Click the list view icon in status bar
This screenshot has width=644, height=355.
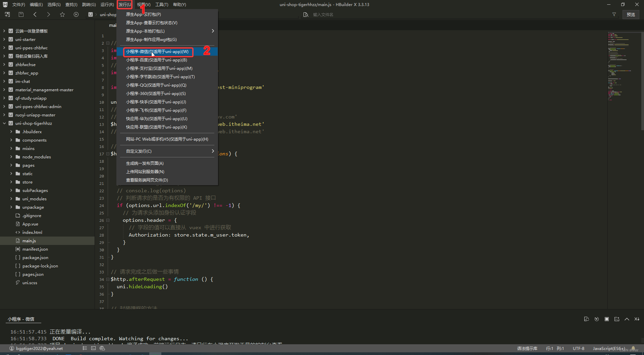point(85,348)
